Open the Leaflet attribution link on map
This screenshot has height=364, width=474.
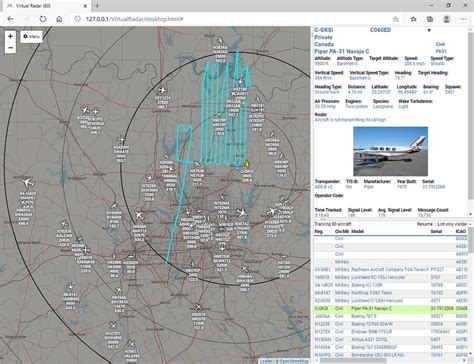click(266, 361)
